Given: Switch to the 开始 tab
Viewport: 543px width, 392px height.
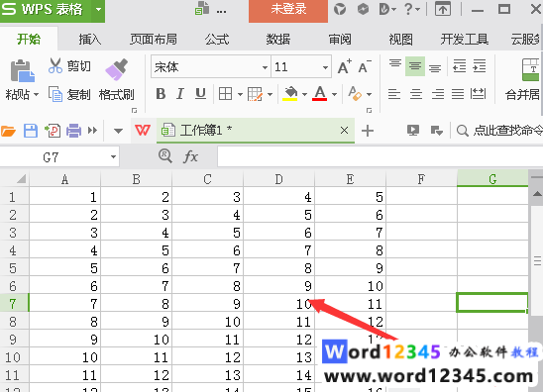Looking at the screenshot, I should [29, 39].
